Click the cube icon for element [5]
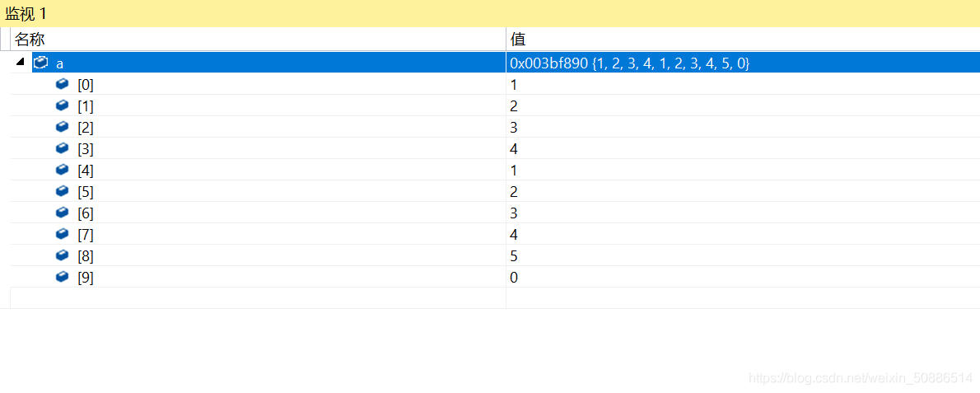The image size is (980, 393). coord(62,190)
